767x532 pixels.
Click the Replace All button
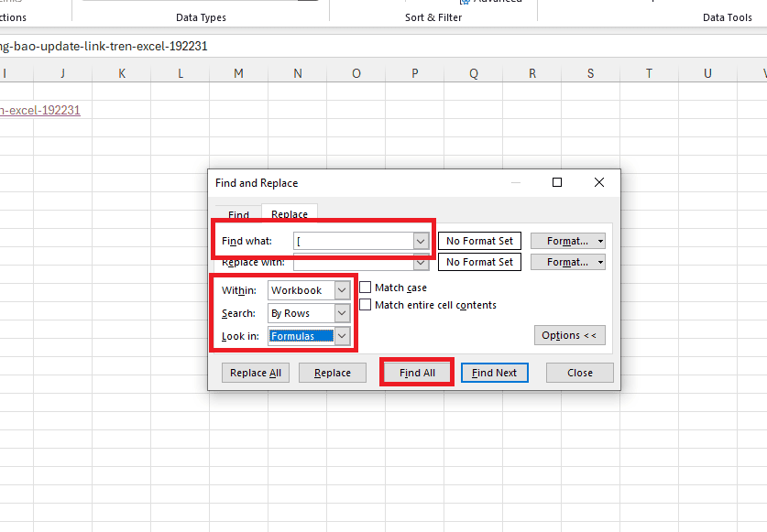(256, 373)
